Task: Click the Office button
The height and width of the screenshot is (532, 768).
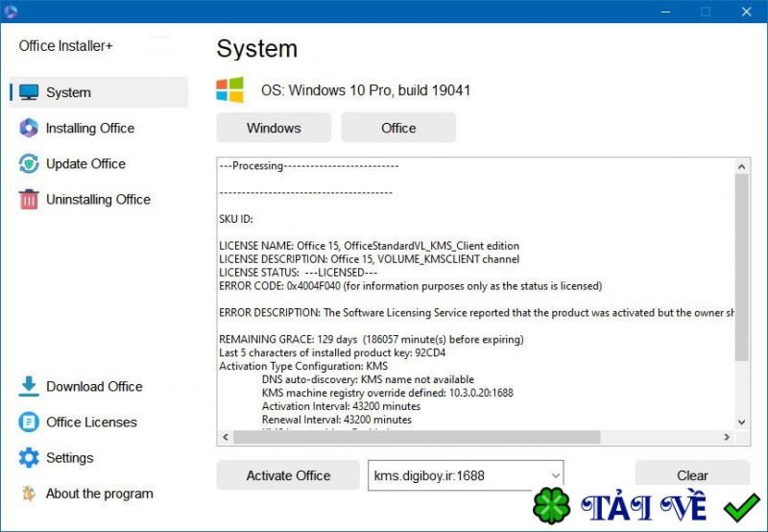Action: pos(398,128)
